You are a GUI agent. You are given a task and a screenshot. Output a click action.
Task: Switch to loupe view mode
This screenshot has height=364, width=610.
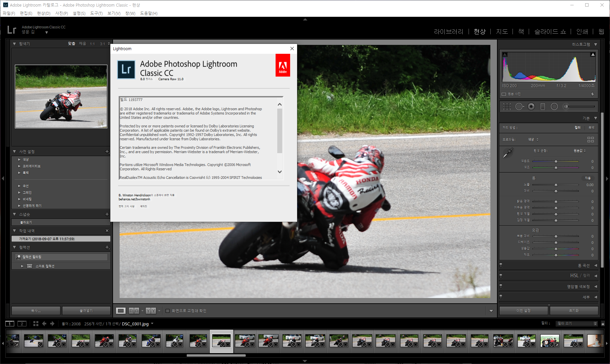tap(121, 311)
